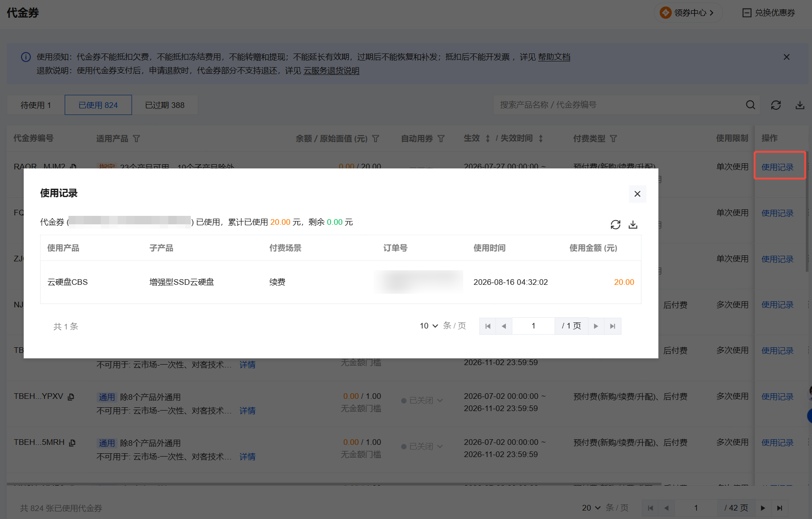Go to previous page in dialog pagination

tap(504, 326)
